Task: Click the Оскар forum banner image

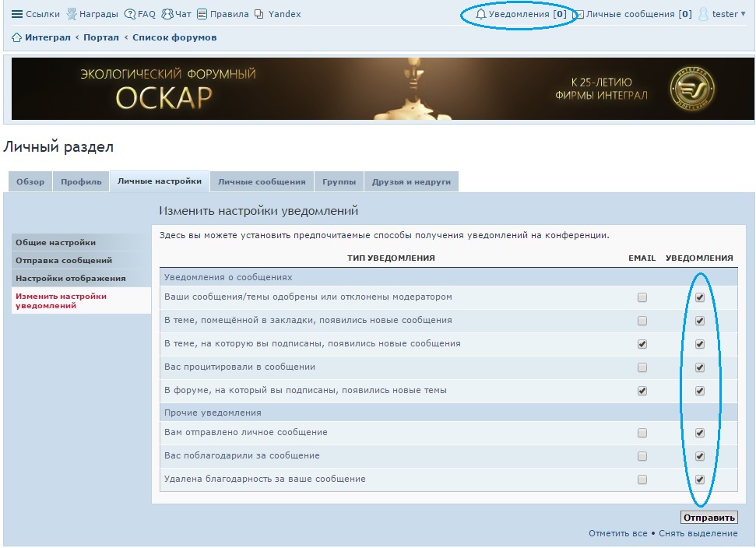Action: (x=378, y=89)
